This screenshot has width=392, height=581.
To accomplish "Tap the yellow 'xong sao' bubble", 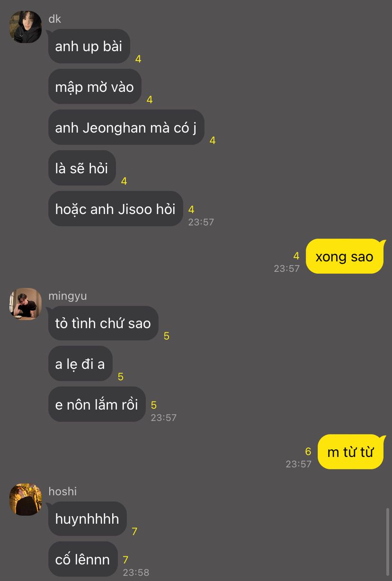I will pos(344,257).
